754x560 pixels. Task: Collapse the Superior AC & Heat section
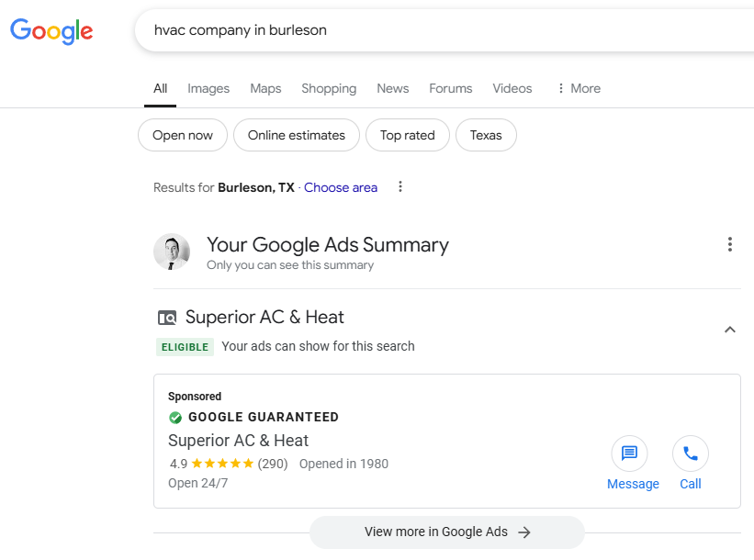point(730,330)
